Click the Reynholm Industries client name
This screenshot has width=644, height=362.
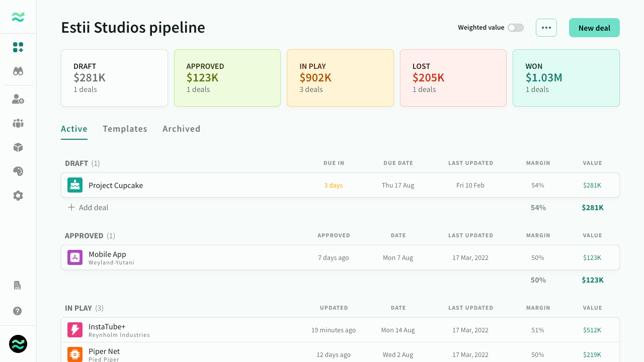(x=119, y=335)
